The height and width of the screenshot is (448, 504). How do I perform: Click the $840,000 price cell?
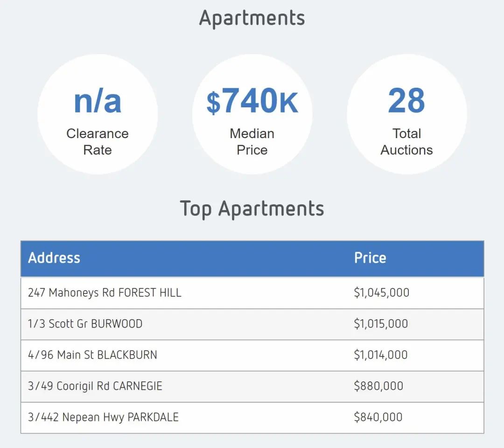pos(378,417)
